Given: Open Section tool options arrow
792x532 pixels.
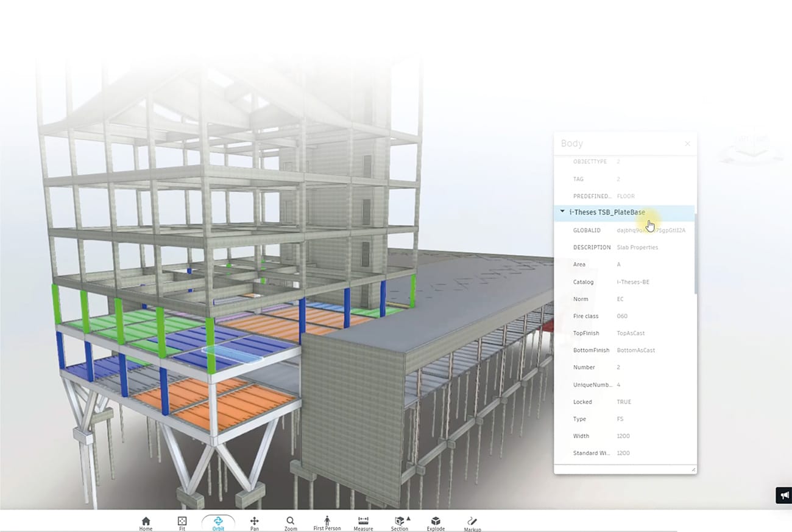Looking at the screenshot, I should click(x=408, y=519).
